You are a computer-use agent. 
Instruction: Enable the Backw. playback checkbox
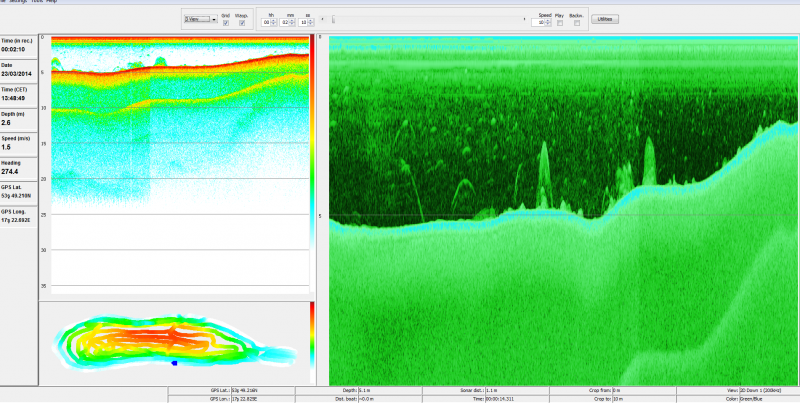point(576,23)
